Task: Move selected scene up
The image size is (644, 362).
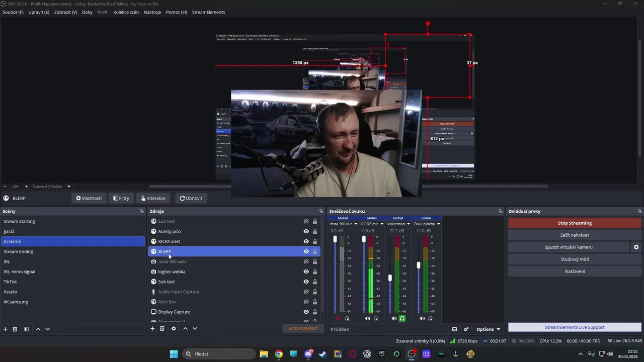Action: (x=38, y=329)
